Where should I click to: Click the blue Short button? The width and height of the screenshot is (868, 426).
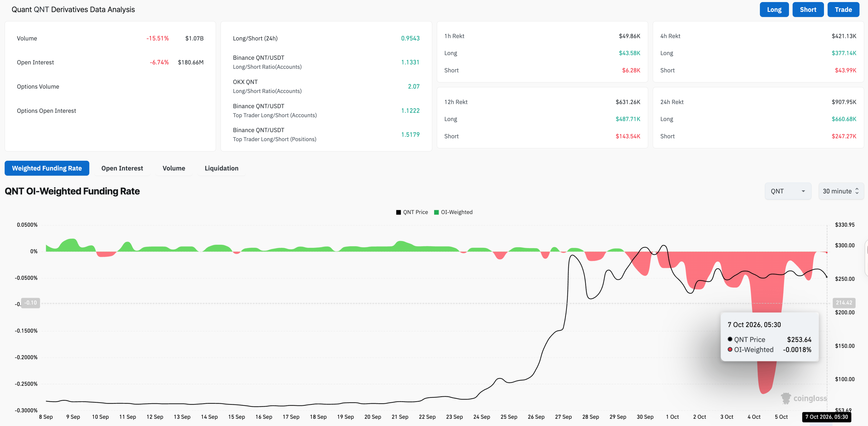(x=808, y=10)
